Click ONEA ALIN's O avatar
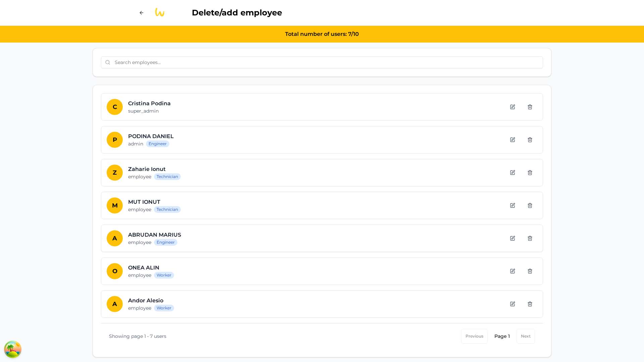644x362 pixels. tap(115, 271)
